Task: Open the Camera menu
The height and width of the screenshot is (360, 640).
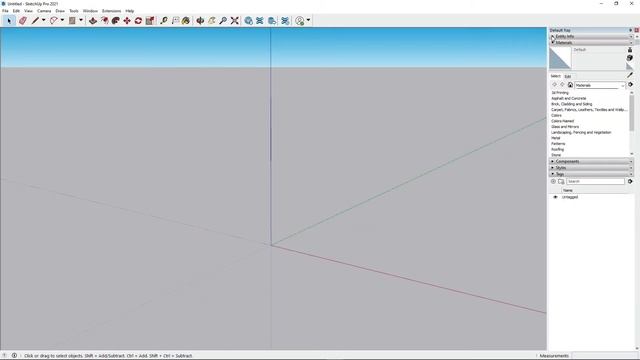Action: coord(44,11)
